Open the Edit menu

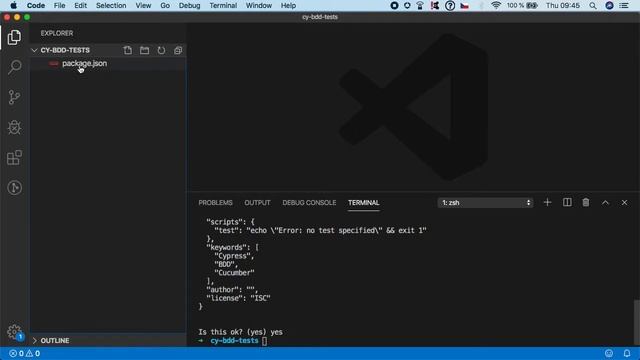[x=80, y=6]
